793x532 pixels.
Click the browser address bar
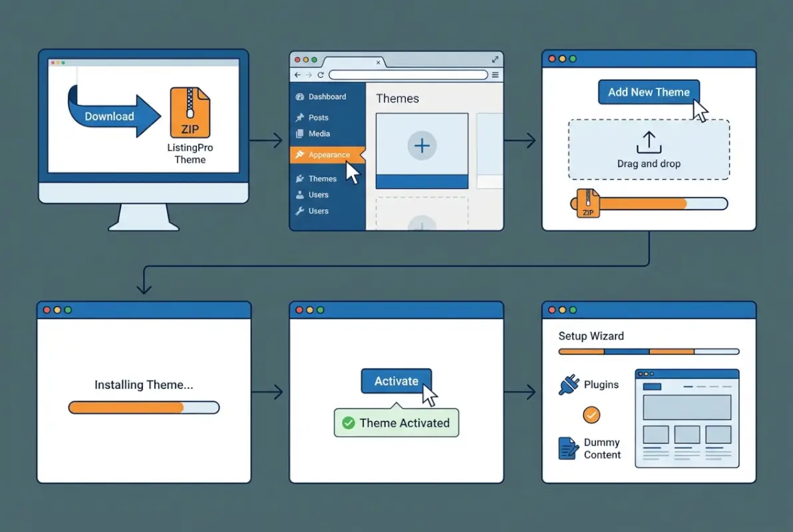pyautogui.click(x=408, y=75)
